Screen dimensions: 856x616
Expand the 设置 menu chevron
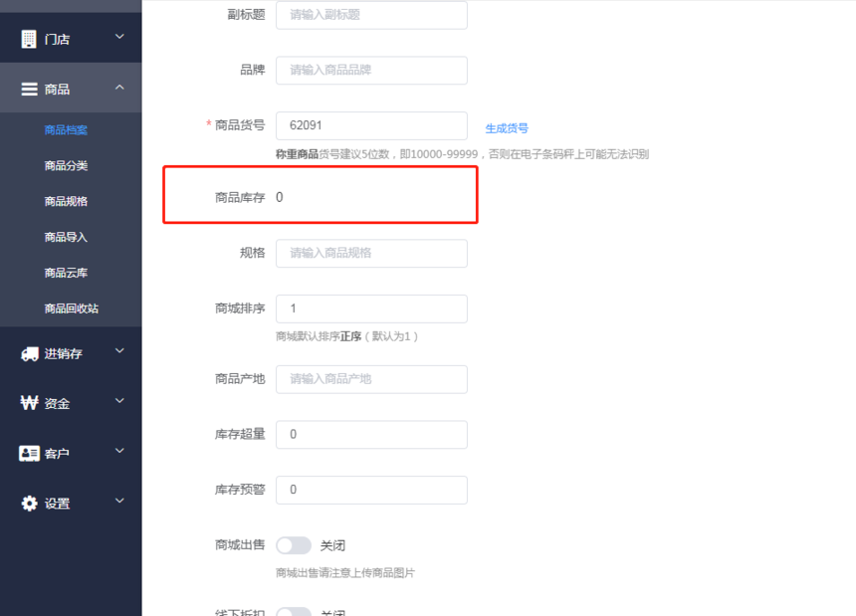(119, 501)
